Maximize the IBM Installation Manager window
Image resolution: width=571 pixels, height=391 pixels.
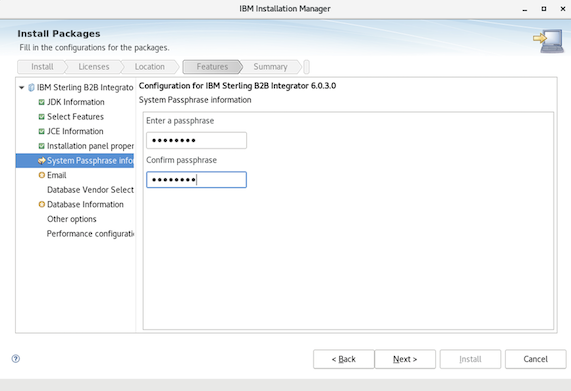pos(544,9)
